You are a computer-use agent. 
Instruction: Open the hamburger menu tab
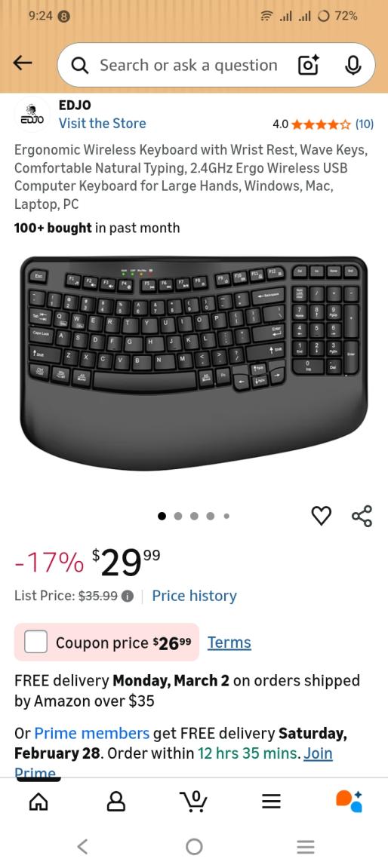point(271,801)
